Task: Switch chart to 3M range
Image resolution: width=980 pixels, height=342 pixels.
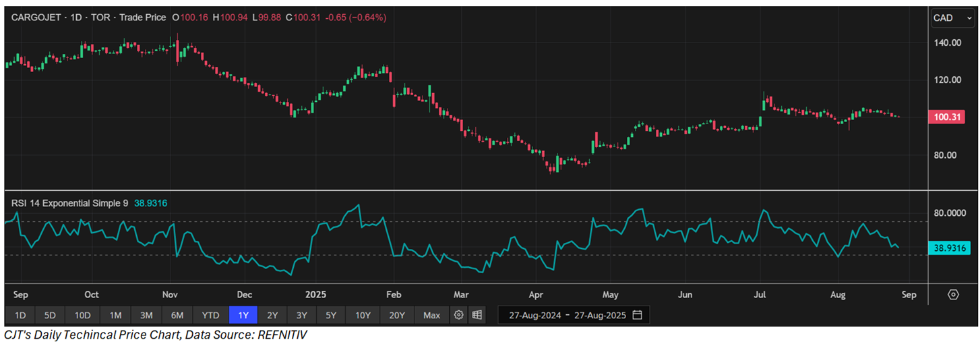Action: [146, 315]
